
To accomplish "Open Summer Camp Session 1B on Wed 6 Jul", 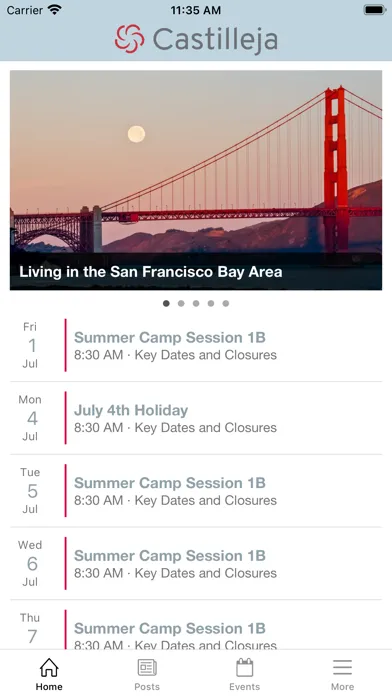I will point(196,564).
